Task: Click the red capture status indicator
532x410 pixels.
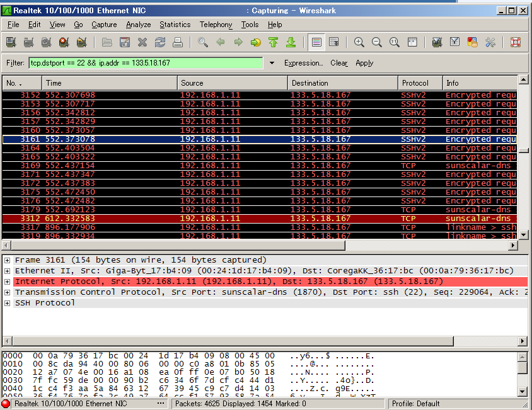Action: 6,404
